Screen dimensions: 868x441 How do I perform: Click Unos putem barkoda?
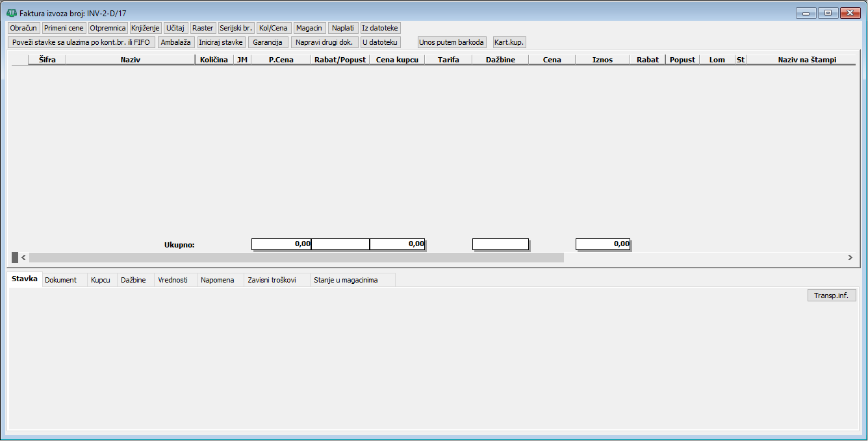point(452,42)
